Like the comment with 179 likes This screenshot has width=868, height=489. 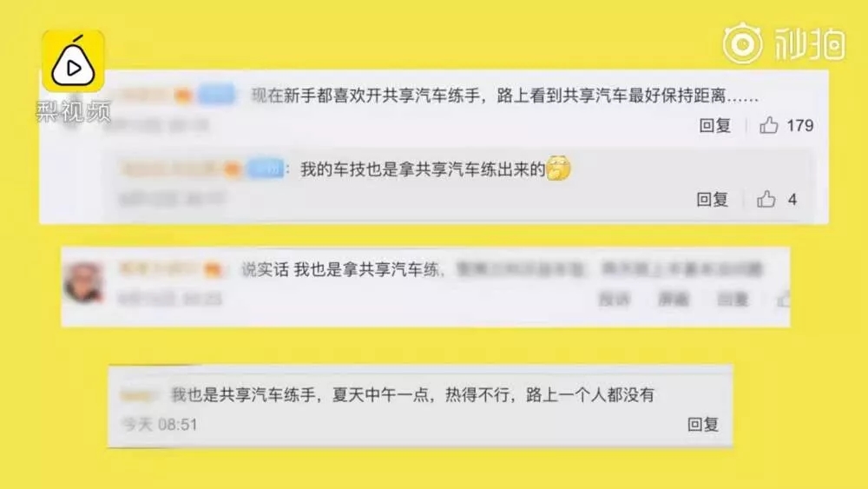click(768, 125)
